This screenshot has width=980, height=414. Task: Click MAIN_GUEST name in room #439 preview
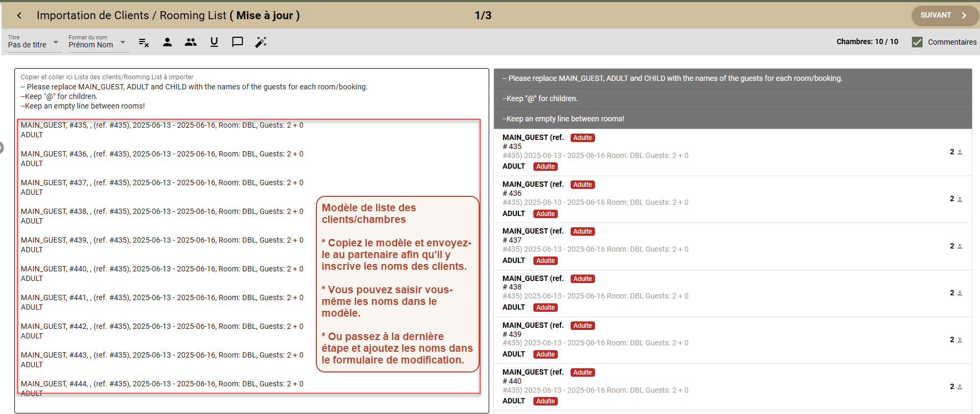click(x=533, y=325)
